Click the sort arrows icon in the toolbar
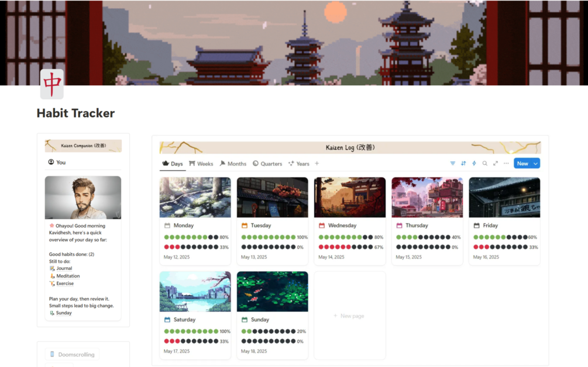Image resolution: width=588 pixels, height=367 pixels. tap(463, 163)
